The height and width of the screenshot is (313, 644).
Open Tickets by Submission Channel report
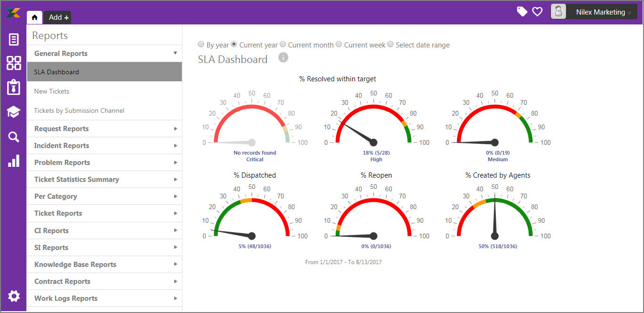pos(79,110)
